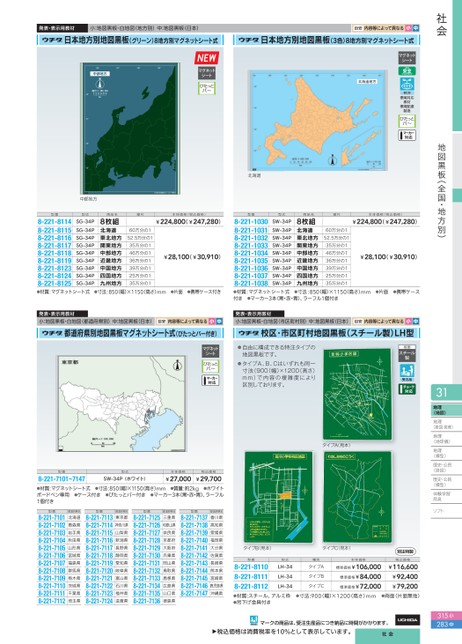This screenshot has height=644, width=462.
Task: Open the 東京都 white map image
Action: point(121,404)
